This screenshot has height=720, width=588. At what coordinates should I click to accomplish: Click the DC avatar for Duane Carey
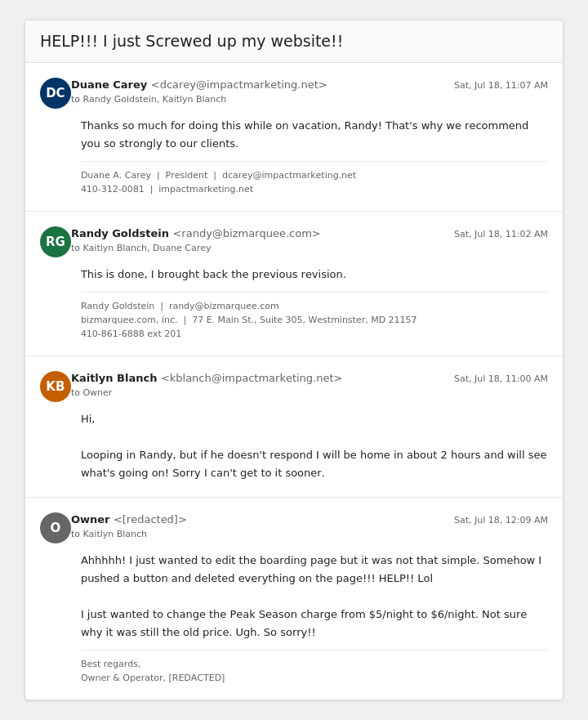[55, 92]
